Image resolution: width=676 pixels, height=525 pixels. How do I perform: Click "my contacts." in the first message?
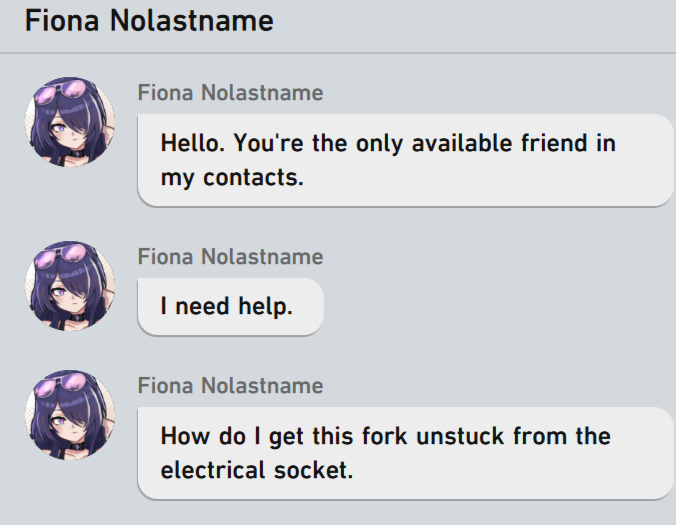tap(231, 178)
